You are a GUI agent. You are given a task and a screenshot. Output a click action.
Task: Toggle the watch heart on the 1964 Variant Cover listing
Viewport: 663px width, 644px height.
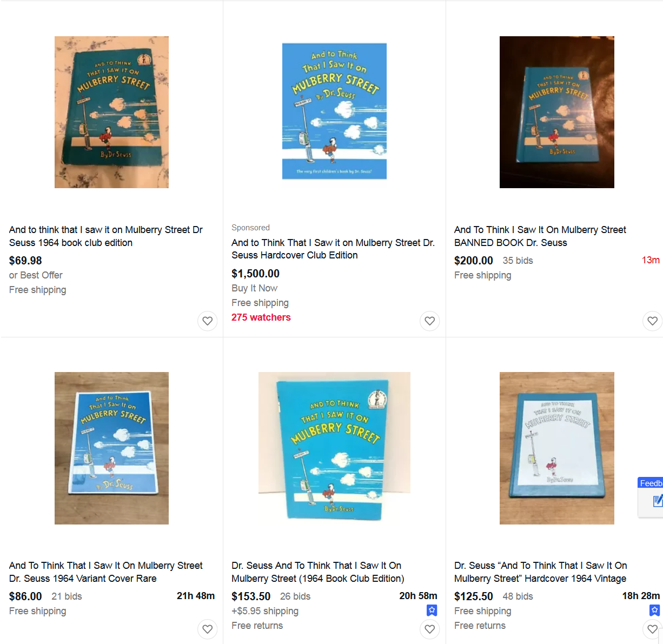click(208, 629)
